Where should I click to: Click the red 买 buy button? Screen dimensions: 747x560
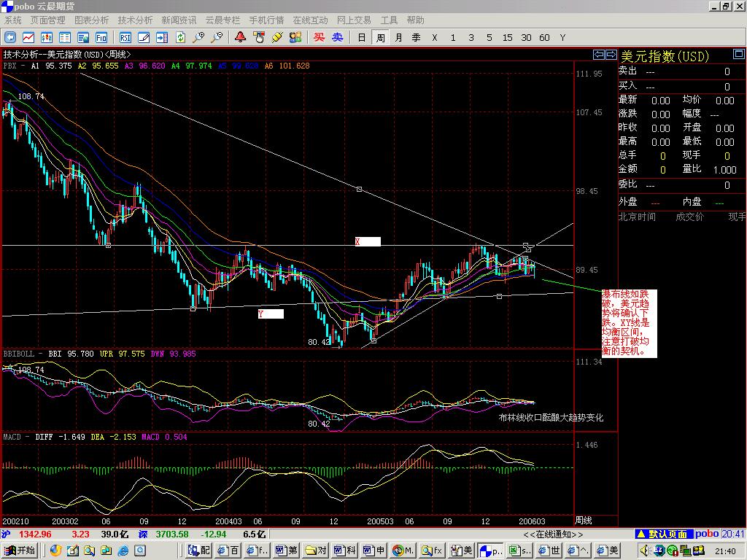320,37
